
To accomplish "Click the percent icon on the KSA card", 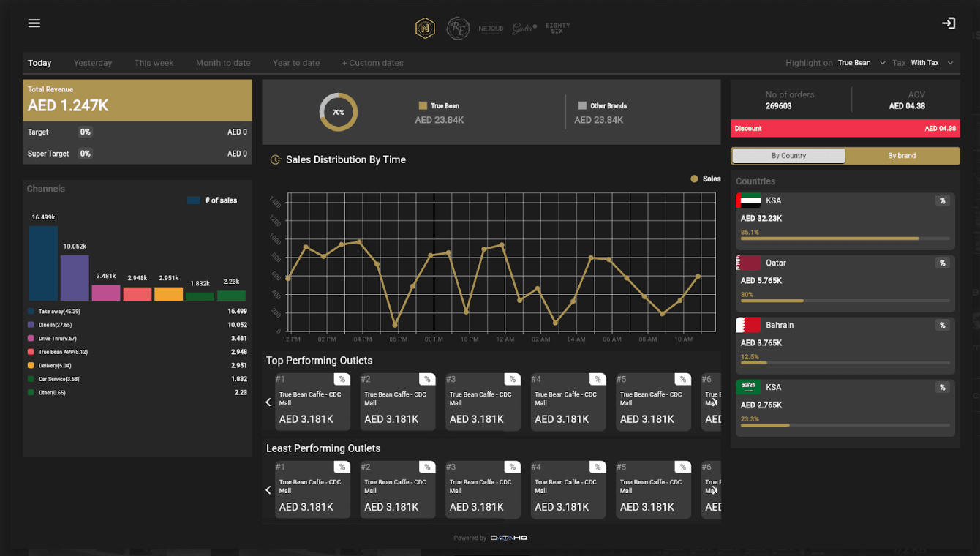I will coord(942,200).
